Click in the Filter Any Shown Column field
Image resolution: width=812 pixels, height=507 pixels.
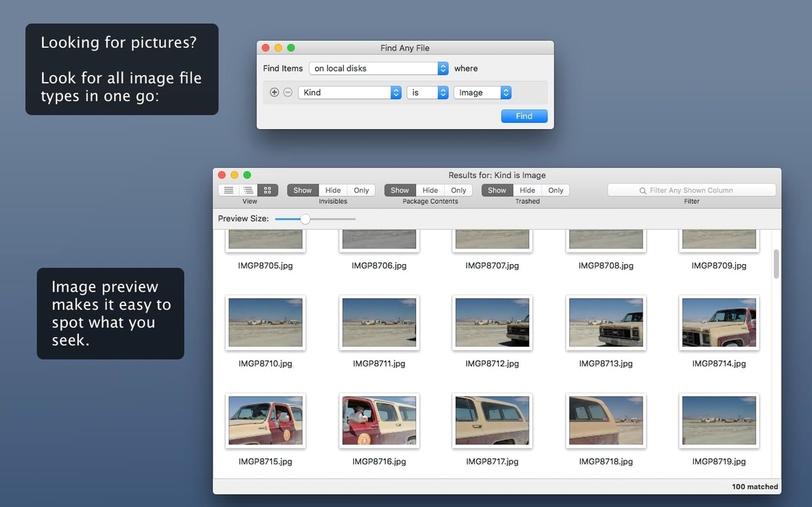point(692,190)
